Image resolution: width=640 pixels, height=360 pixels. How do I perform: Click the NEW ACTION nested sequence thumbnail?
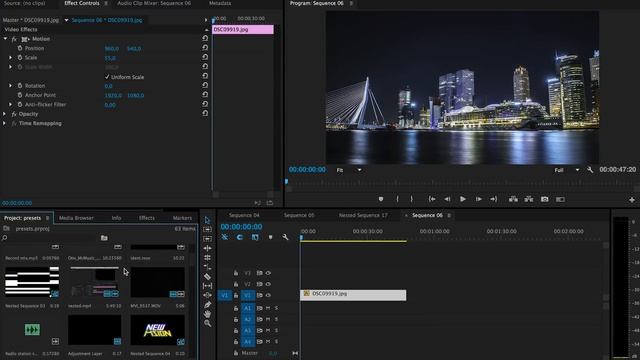coord(157,330)
